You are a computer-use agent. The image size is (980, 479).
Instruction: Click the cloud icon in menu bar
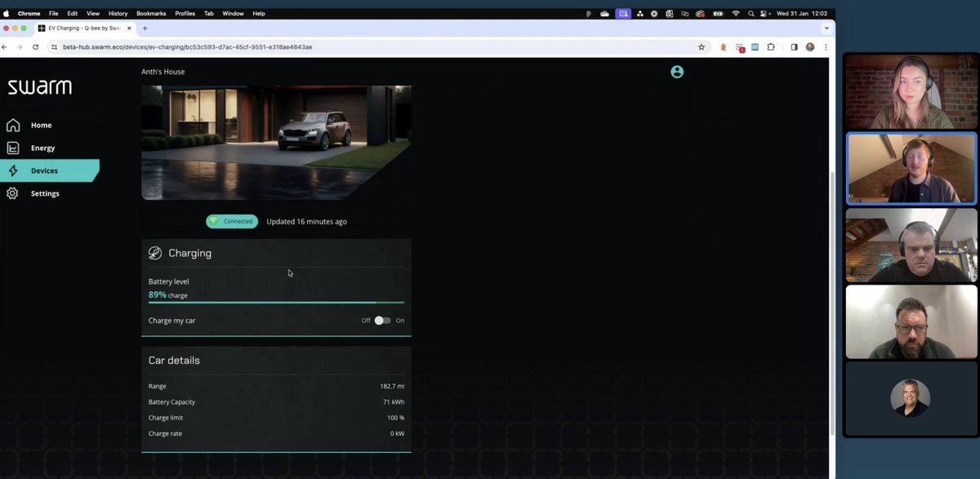[605, 14]
